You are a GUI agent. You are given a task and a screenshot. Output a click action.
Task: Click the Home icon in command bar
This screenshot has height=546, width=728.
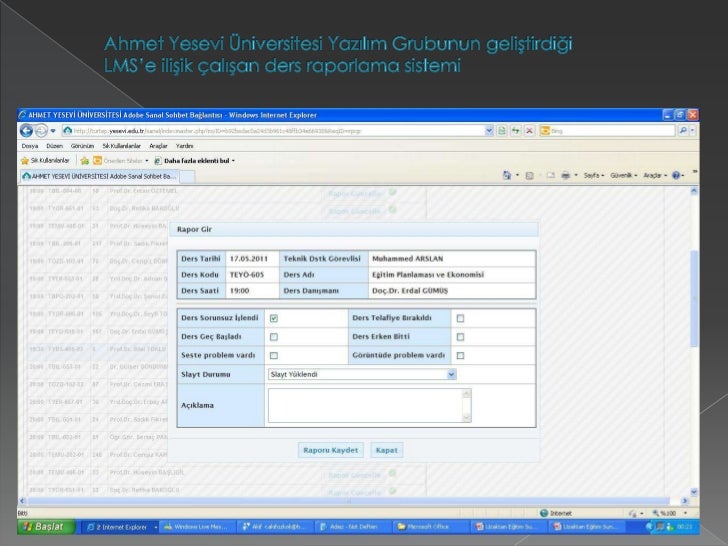pyautogui.click(x=507, y=176)
